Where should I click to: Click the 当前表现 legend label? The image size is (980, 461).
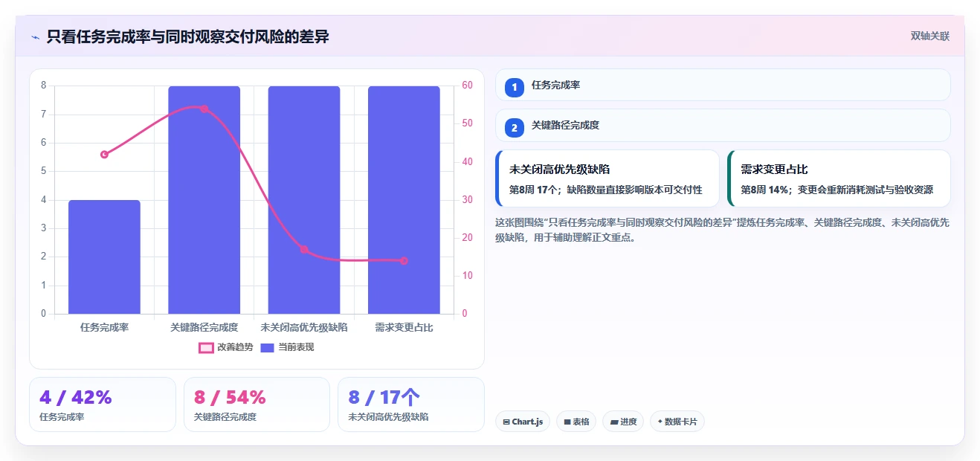pyautogui.click(x=296, y=347)
